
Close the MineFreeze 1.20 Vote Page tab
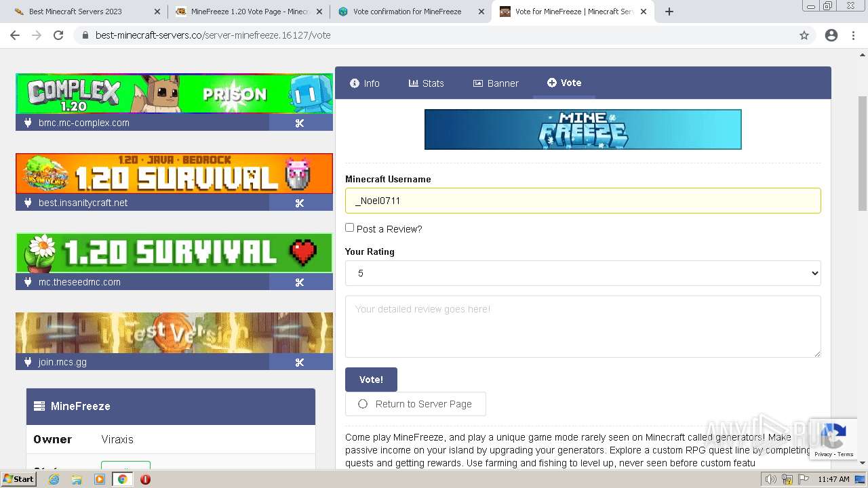[x=319, y=12]
